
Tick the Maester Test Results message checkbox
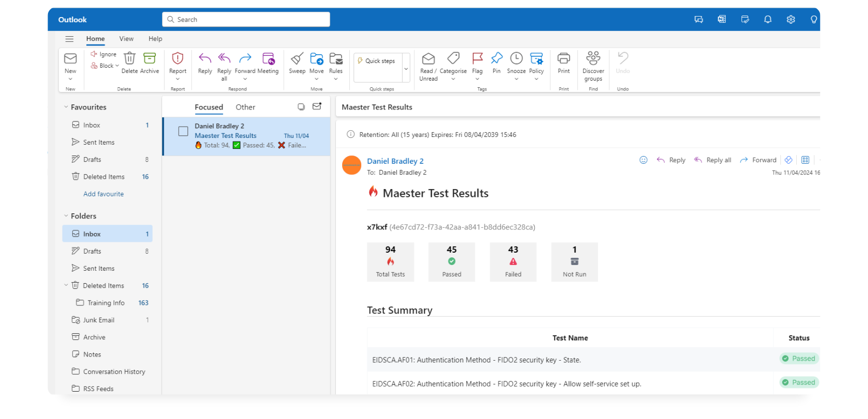point(183,131)
